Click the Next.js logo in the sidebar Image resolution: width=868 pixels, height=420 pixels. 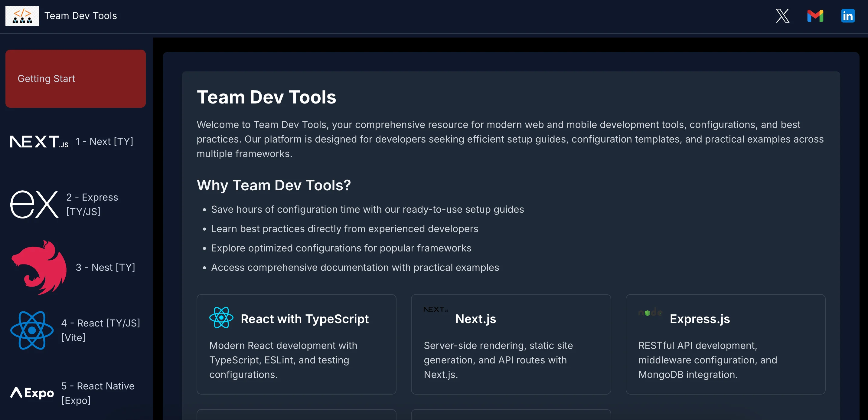tap(39, 142)
